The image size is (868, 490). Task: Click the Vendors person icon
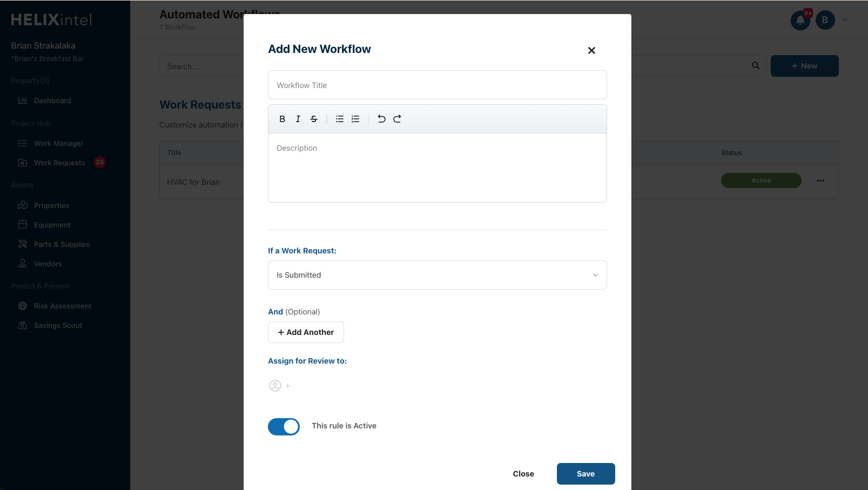coord(23,264)
